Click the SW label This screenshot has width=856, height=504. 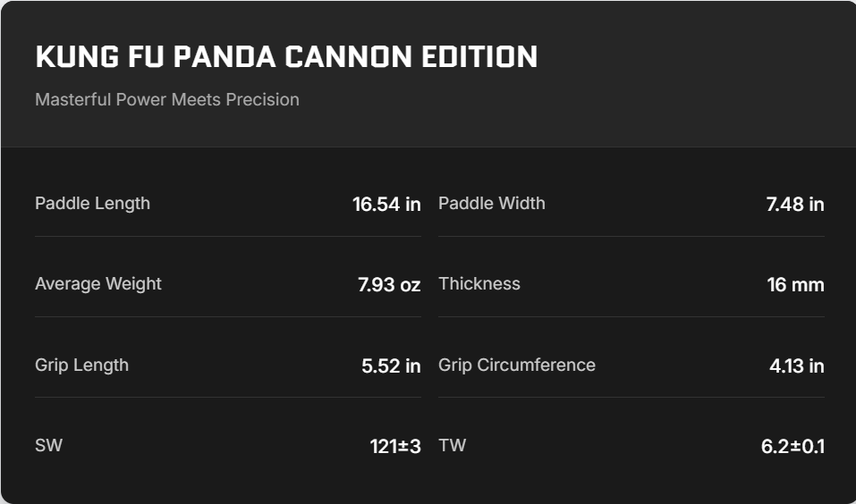coord(48,445)
